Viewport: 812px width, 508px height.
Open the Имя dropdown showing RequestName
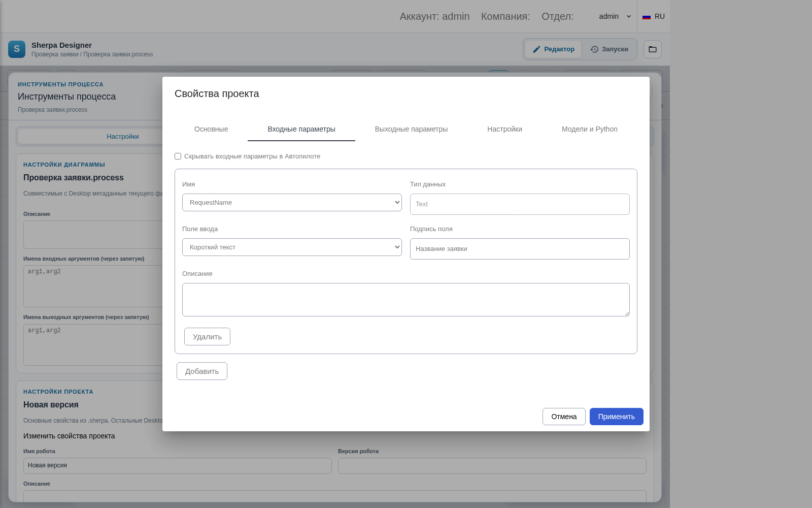[292, 202]
